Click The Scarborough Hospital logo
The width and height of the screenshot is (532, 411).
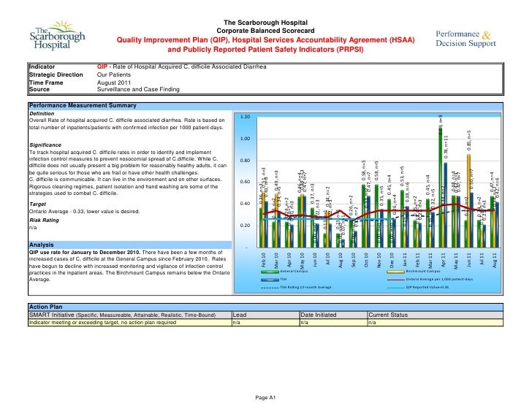point(57,35)
